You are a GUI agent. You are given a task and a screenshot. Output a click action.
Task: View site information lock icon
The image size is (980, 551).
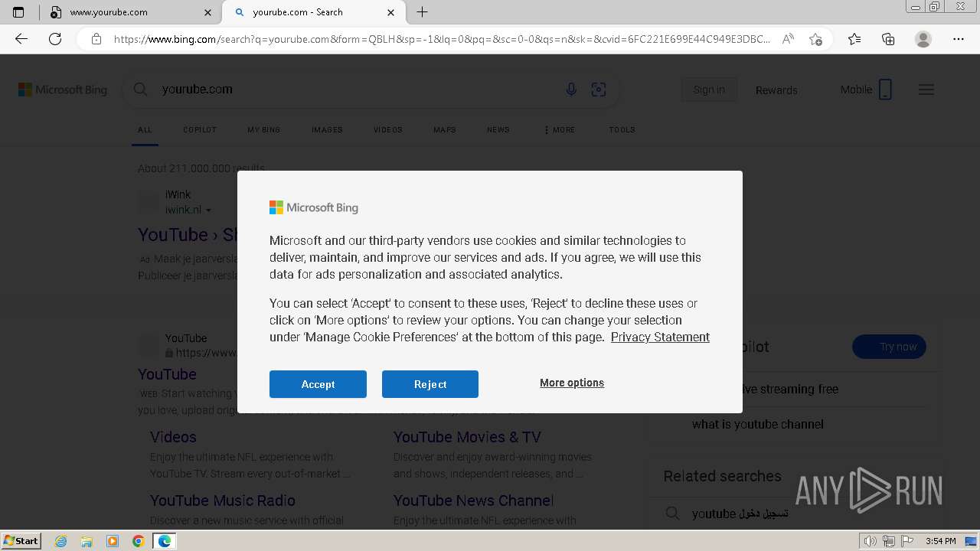[x=96, y=39]
